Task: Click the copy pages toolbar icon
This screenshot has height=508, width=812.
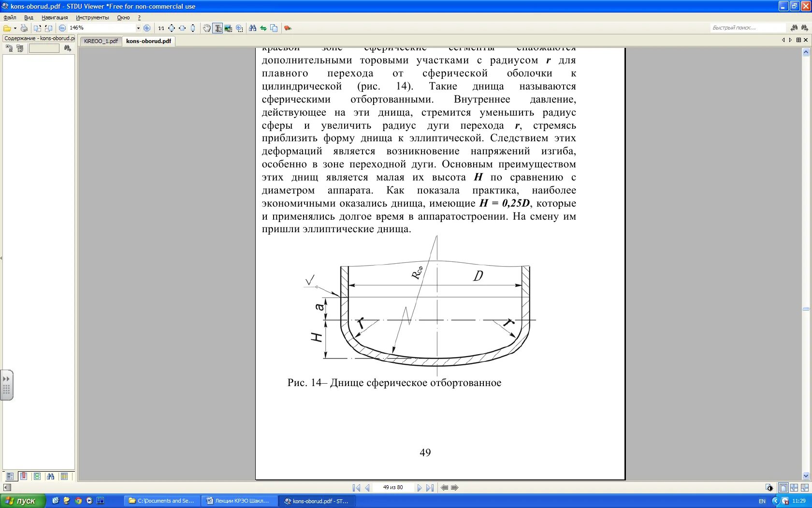Action: pos(274,28)
